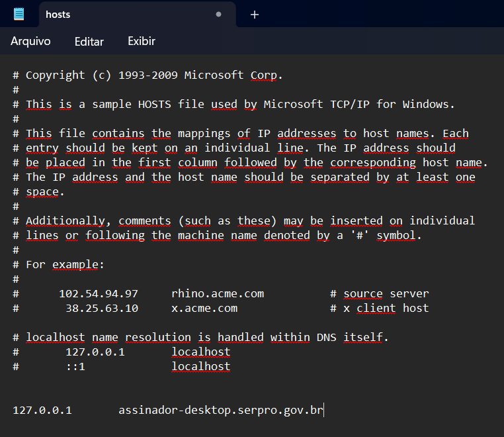504x437 pixels.
Task: Click the word 'symbol.' in comments
Action: coord(399,236)
